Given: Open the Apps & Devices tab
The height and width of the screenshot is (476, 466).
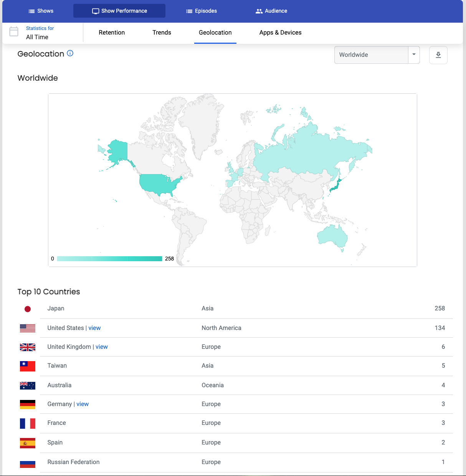Looking at the screenshot, I should click(280, 33).
